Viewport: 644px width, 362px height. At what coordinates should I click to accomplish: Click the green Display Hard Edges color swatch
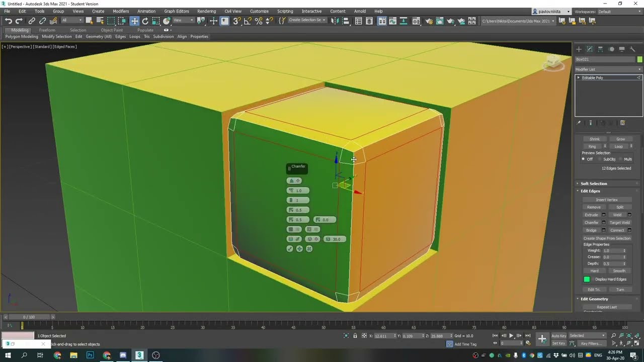point(587,279)
